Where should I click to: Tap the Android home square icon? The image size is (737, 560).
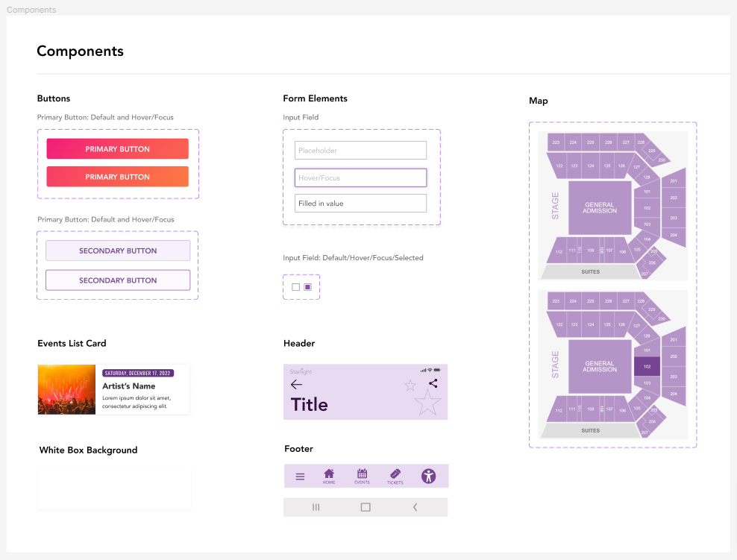tap(366, 507)
